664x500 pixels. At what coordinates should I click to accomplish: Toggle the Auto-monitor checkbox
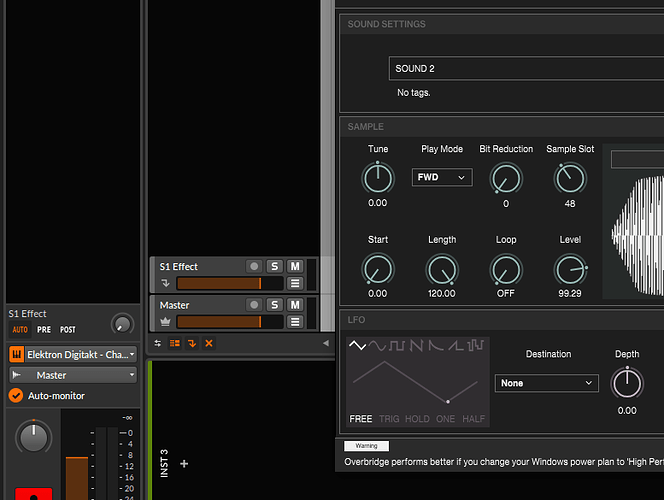(16, 395)
